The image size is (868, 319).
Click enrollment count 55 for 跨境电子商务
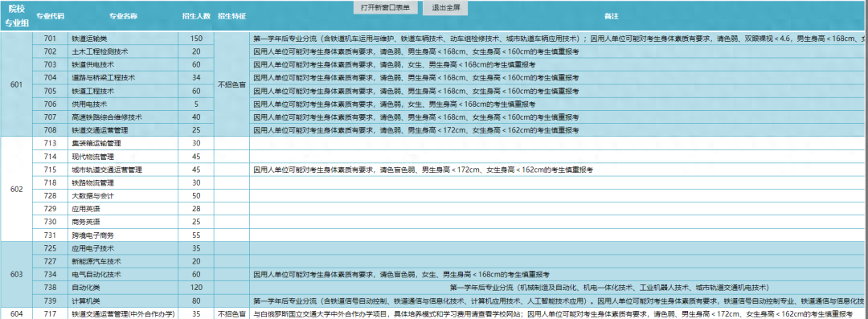pos(197,235)
